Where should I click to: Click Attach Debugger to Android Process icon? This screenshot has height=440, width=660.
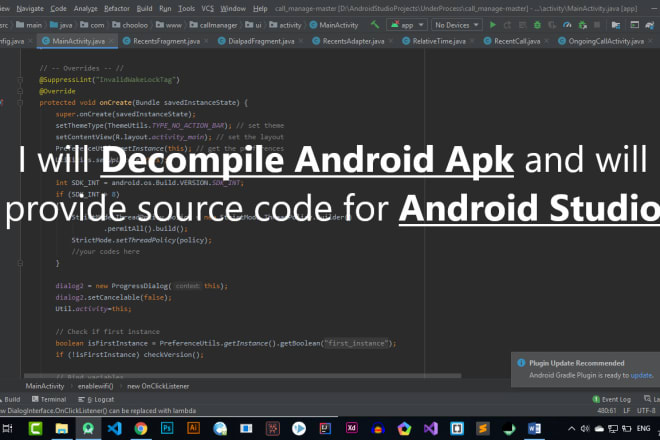pos(583,25)
